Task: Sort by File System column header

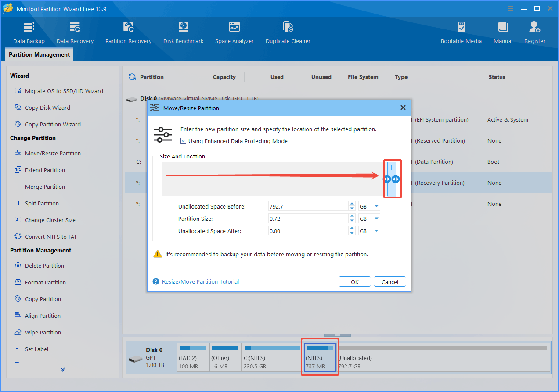Action: click(x=363, y=77)
